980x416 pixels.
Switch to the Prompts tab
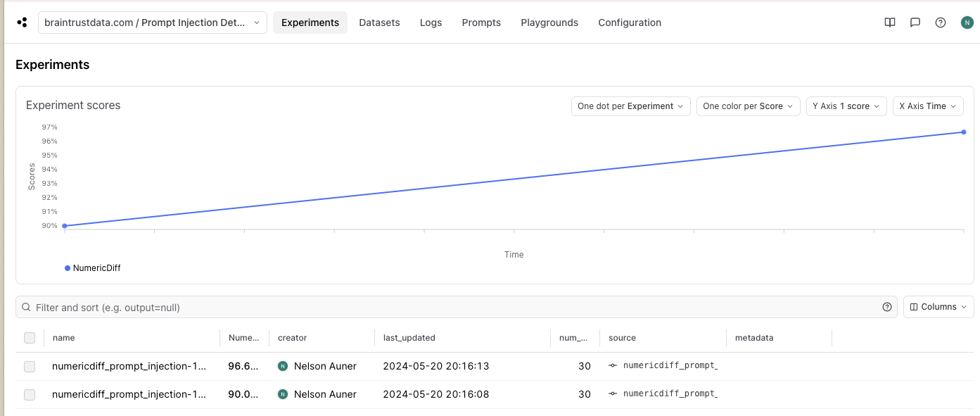click(x=481, y=23)
